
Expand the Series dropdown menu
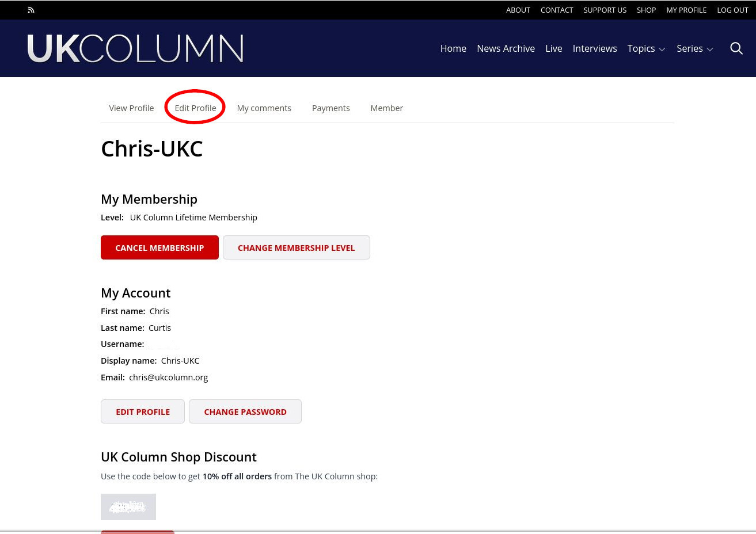[695, 48]
